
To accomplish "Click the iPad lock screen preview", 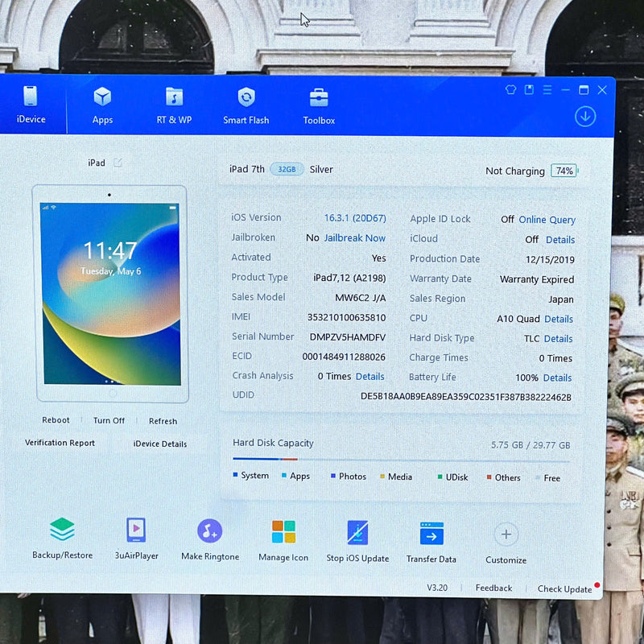I will point(111,294).
